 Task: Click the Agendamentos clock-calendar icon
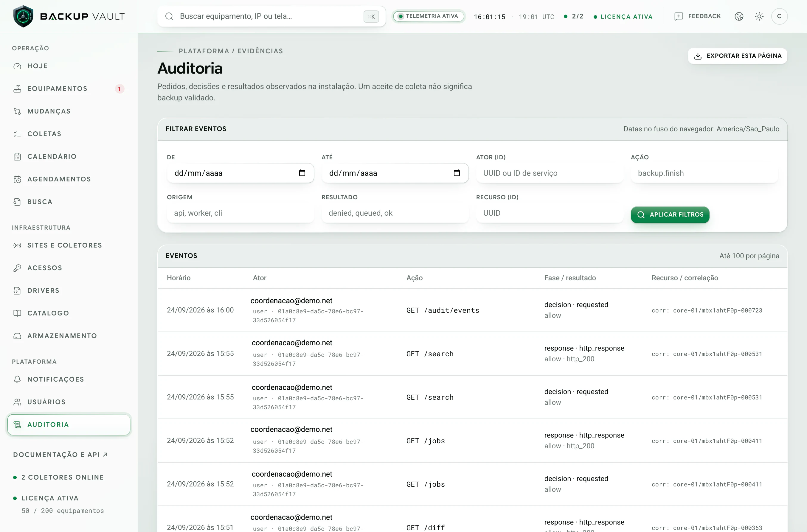point(17,179)
